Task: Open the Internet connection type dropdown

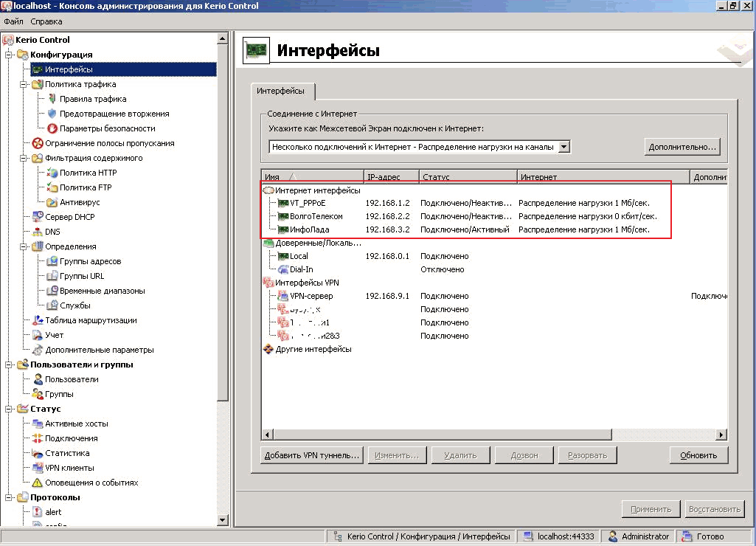Action: click(564, 147)
